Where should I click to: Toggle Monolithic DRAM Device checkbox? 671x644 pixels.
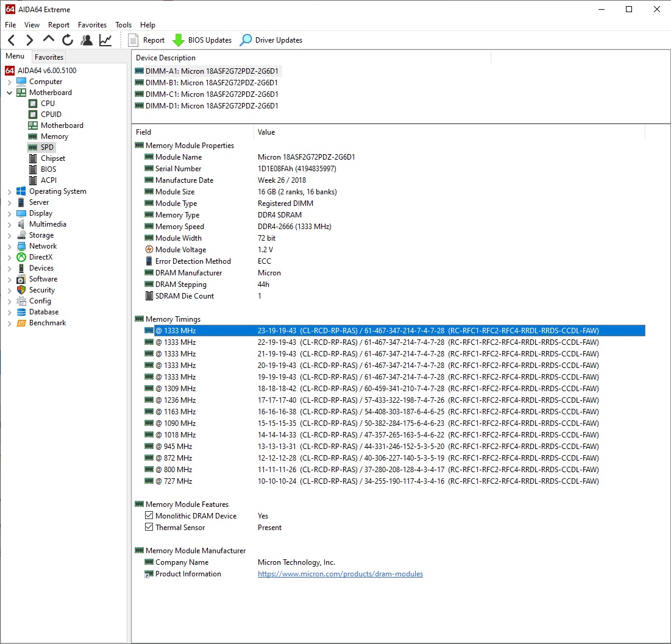149,515
